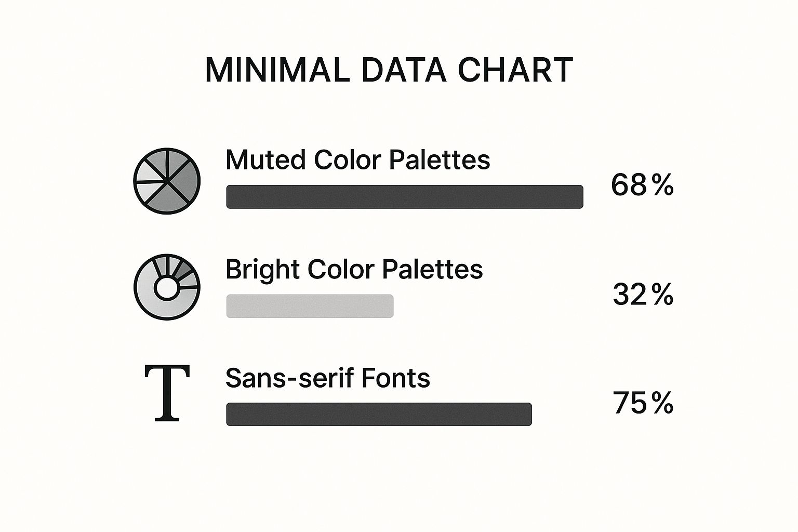Click the 68% value
The image size is (798, 532).
(x=643, y=185)
